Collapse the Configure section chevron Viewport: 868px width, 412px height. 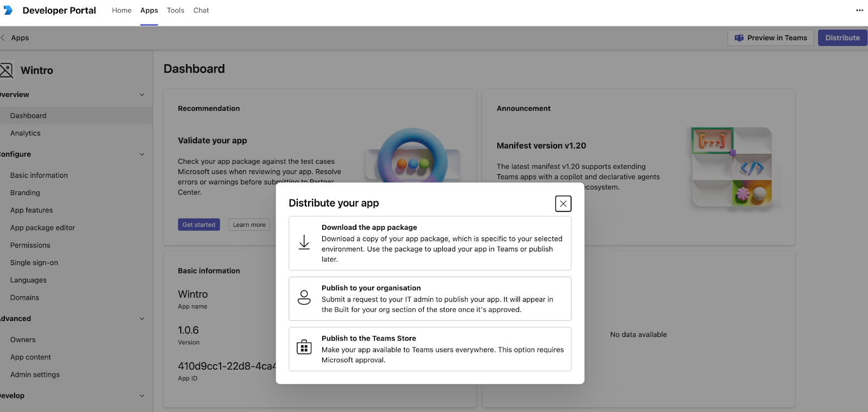142,154
